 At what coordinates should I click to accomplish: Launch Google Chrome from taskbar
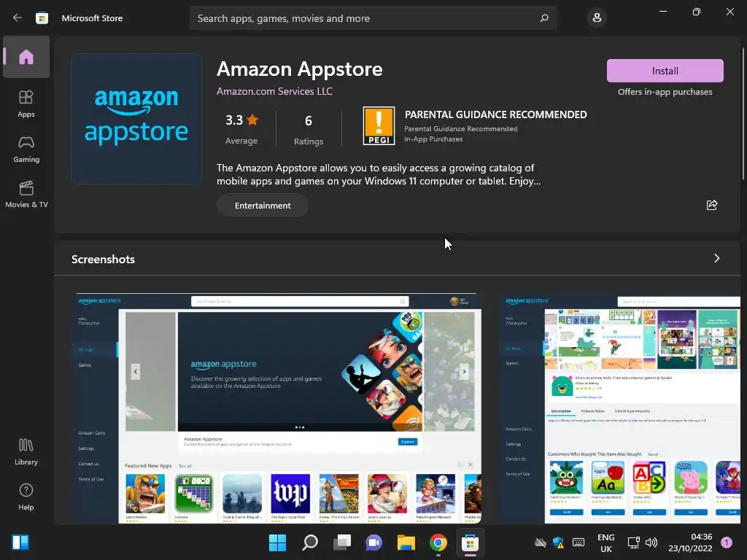pos(438,542)
